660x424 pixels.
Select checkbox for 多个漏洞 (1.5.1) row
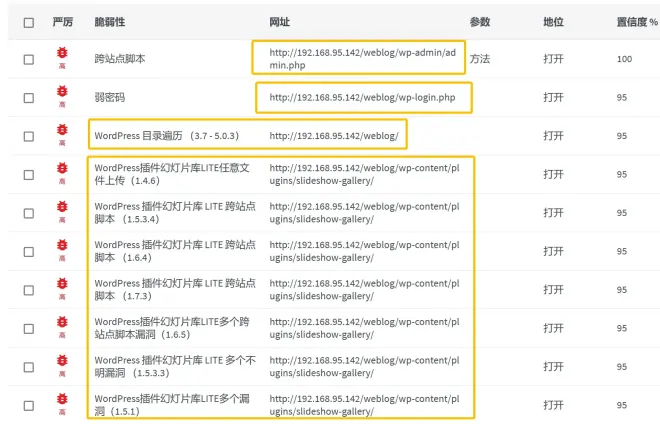[x=29, y=406]
